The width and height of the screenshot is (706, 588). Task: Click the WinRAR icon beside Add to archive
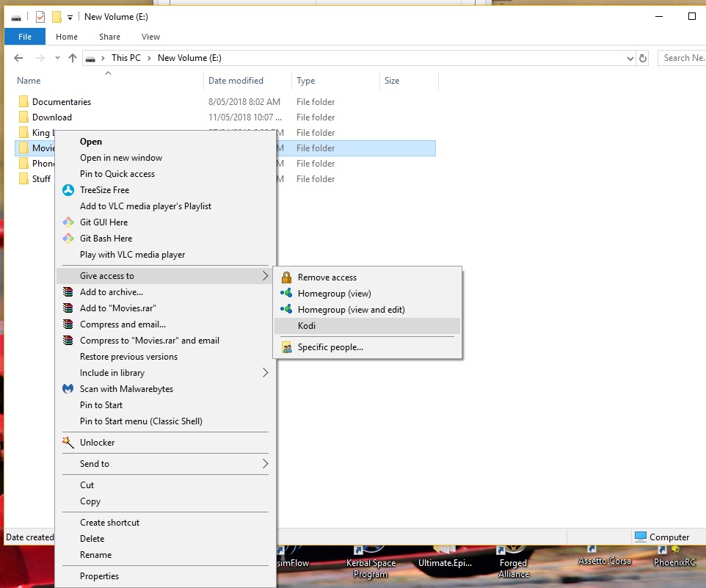click(x=68, y=292)
